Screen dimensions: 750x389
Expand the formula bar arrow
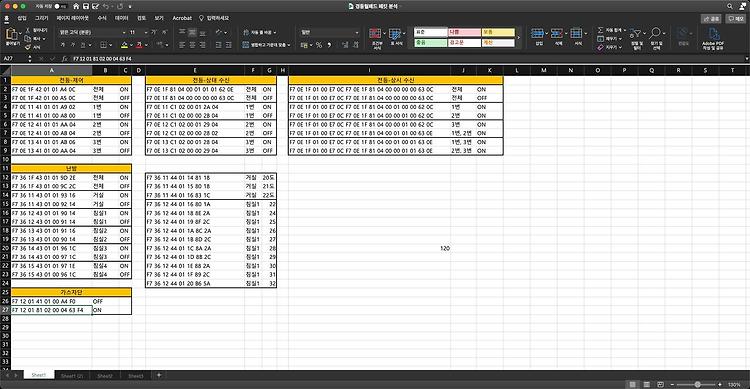pos(747,58)
